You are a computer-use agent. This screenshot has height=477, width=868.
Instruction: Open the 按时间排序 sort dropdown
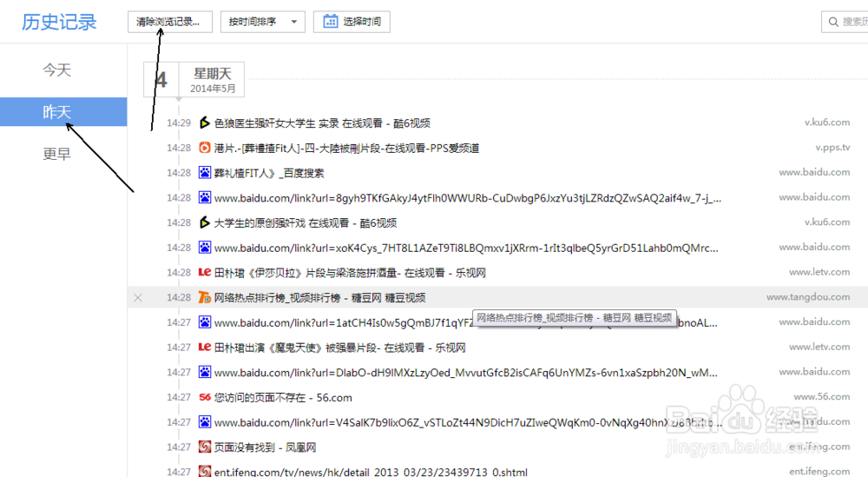(263, 22)
